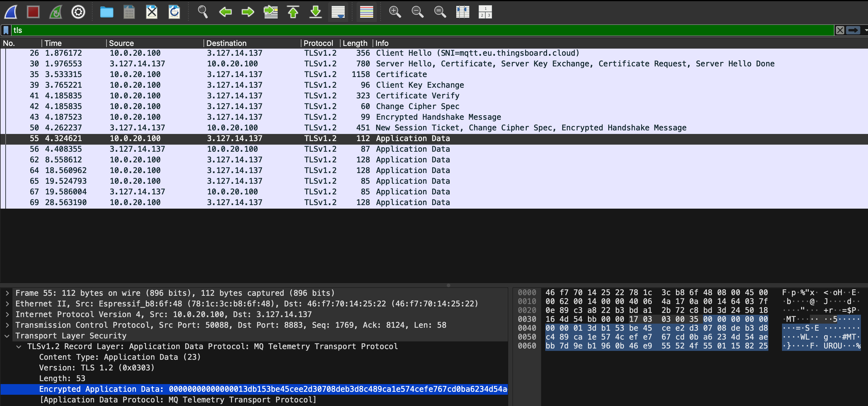This screenshot has height=406, width=868.
Task: Select packet 30 Server Hello row
Action: (434, 64)
